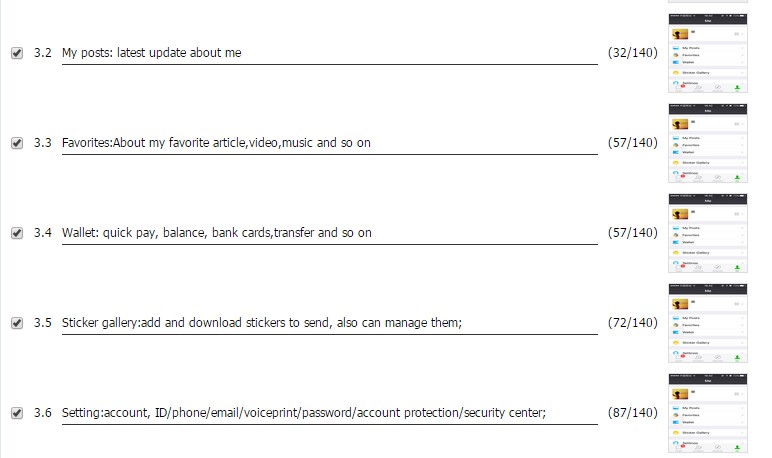Open the thumbnail beside the Favorites row
This screenshot has height=458, width=772.
click(708, 143)
